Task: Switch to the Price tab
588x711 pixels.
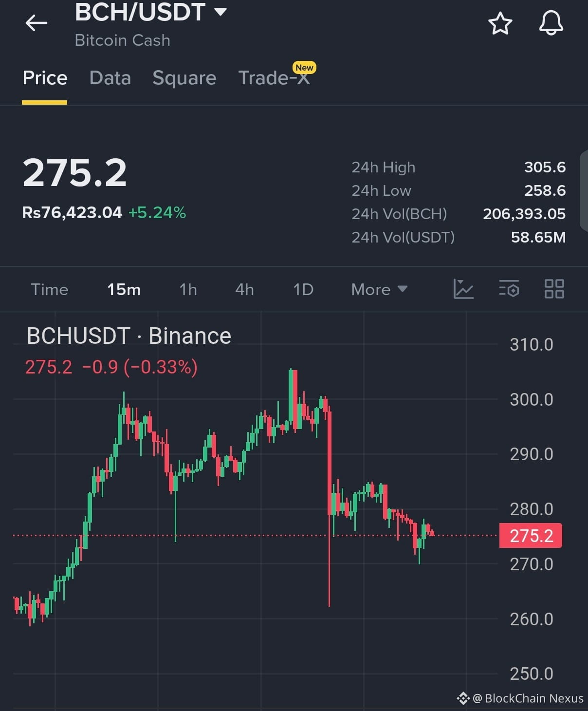Action: [45, 78]
